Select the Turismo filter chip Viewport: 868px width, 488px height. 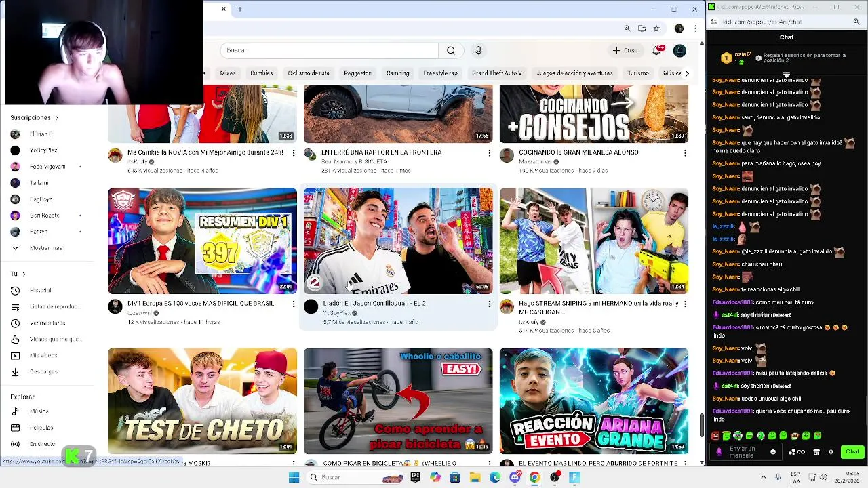click(x=637, y=73)
